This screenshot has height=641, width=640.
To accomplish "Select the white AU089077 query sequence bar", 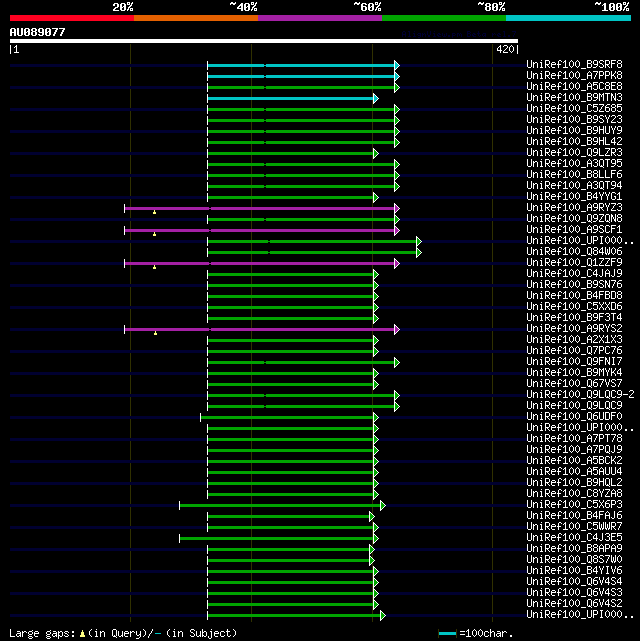I will tap(264, 41).
